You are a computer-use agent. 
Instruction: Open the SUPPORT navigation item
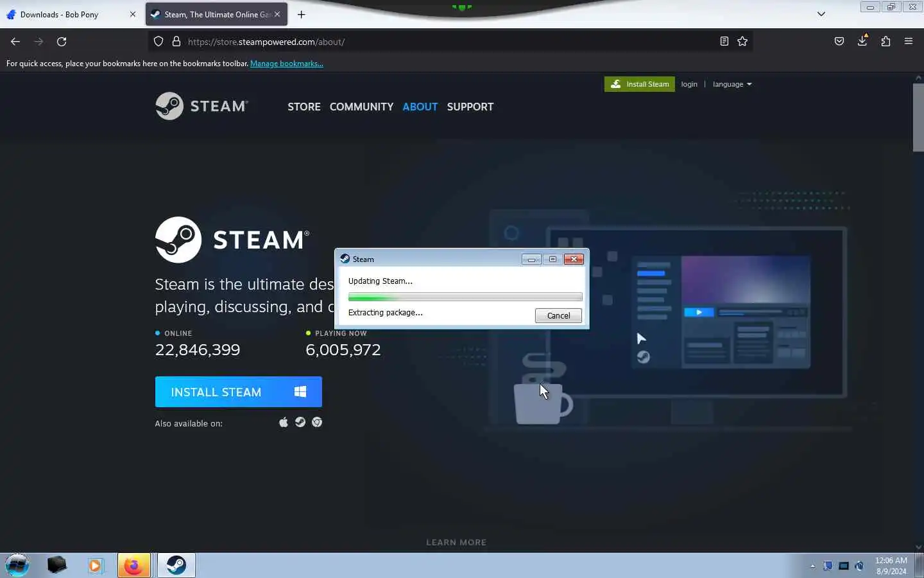coord(470,107)
